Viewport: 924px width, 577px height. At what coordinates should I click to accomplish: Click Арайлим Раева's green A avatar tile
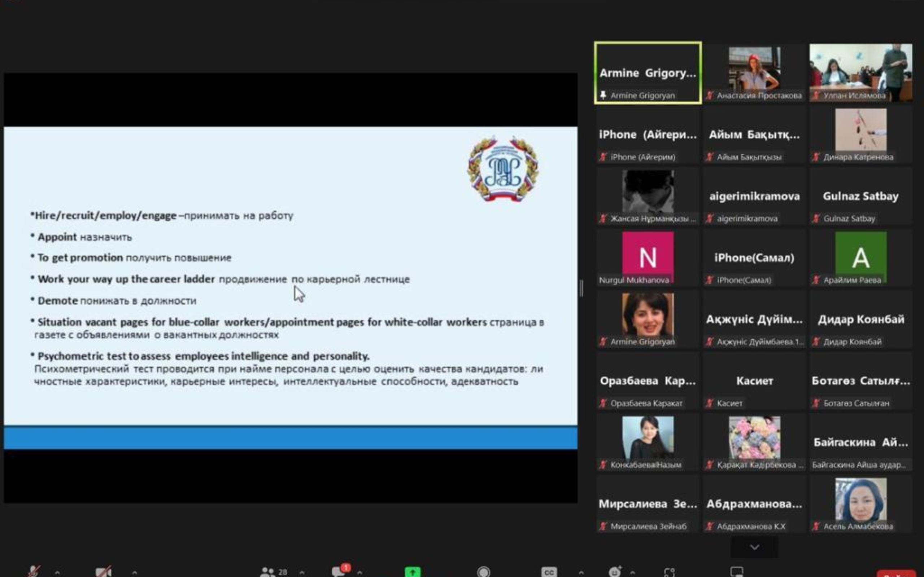860,257
